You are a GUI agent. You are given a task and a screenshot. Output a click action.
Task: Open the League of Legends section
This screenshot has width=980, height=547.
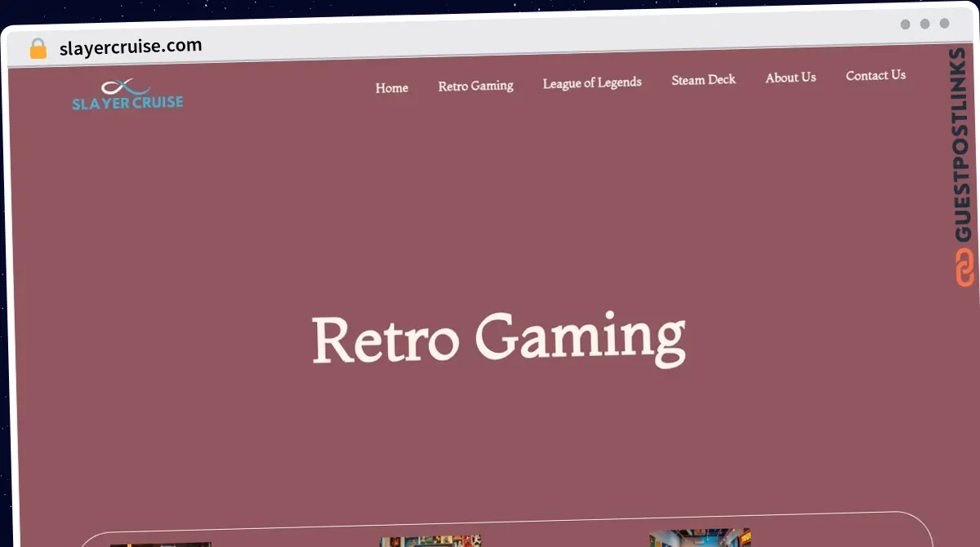click(592, 82)
